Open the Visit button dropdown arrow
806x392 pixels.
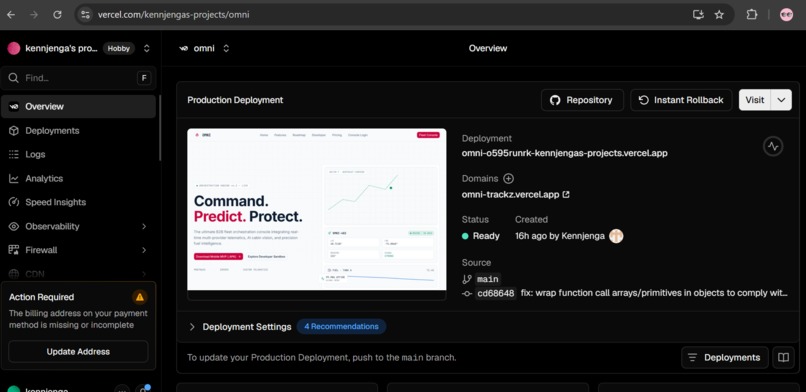pyautogui.click(x=781, y=100)
